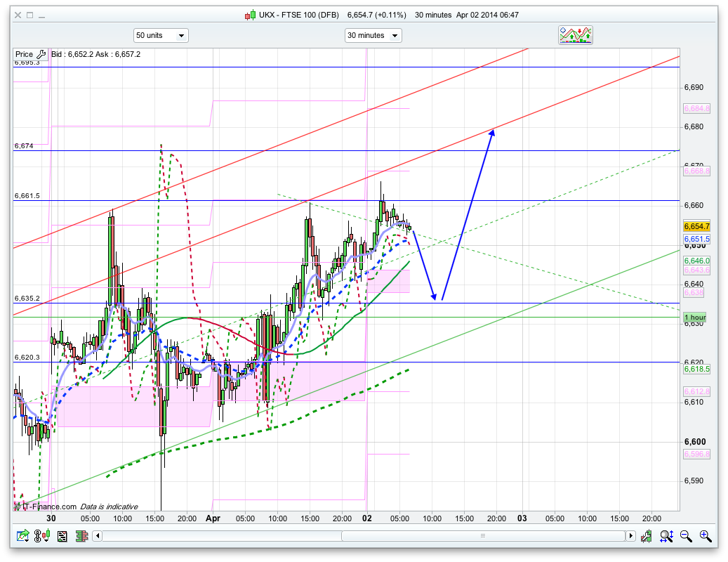This screenshot has width=728, height=562.
Task: Expand the 30 minutes timeframe dropdown
Action: click(373, 35)
